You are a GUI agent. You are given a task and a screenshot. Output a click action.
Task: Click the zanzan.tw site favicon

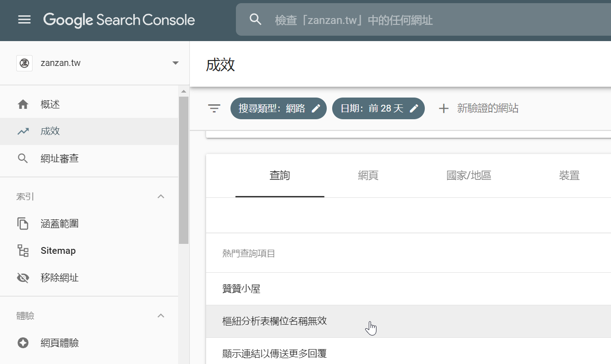[24, 63]
